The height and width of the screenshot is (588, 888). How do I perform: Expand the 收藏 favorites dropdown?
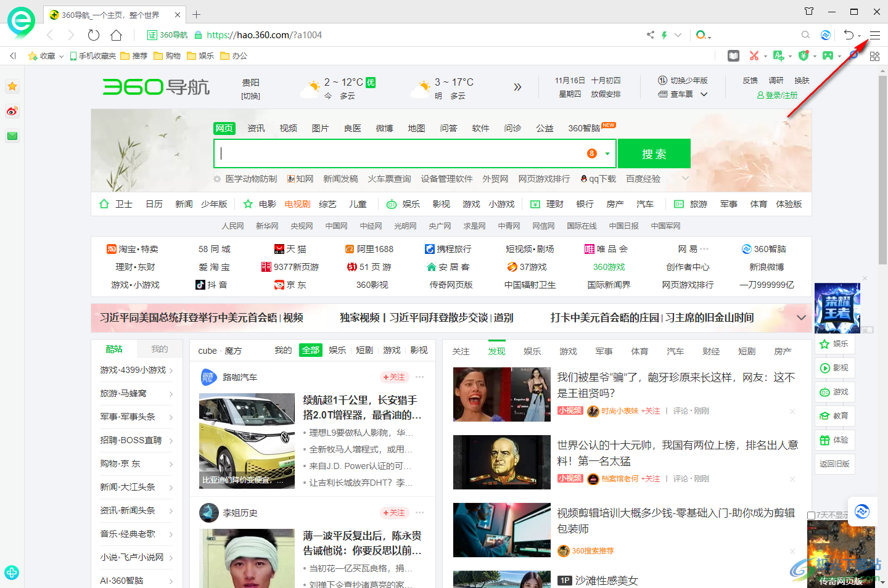pyautogui.click(x=61, y=56)
